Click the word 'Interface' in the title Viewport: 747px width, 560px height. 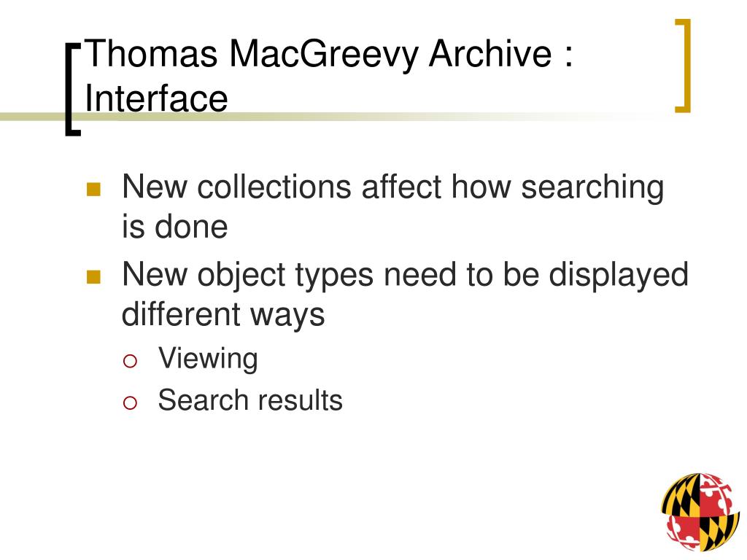pyautogui.click(x=156, y=98)
